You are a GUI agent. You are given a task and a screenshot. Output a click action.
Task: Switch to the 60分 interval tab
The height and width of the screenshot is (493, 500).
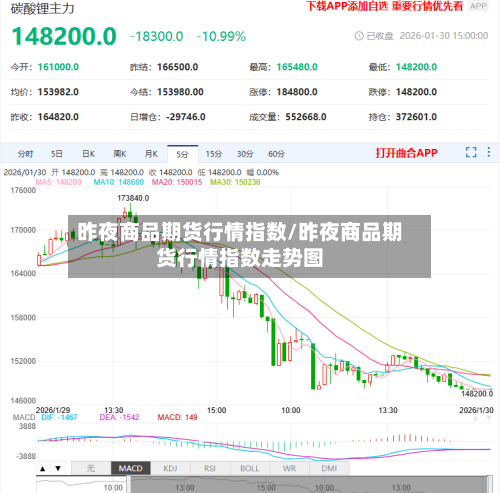pos(276,154)
